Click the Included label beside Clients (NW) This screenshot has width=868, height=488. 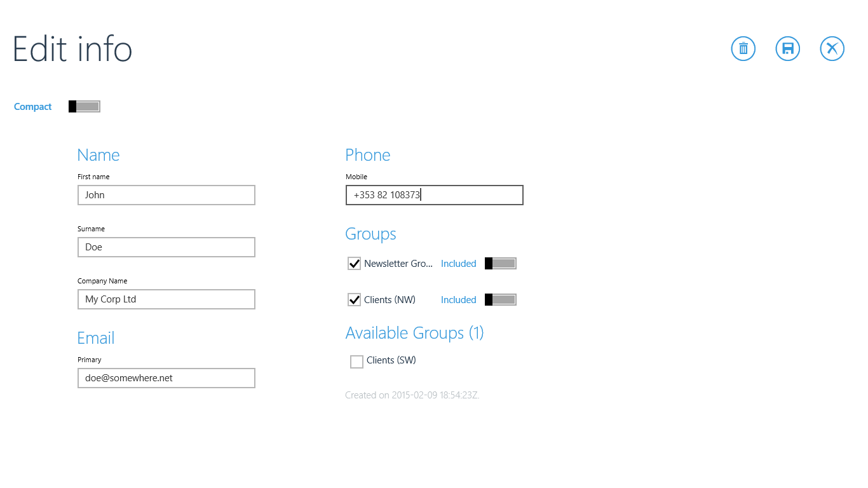(458, 300)
